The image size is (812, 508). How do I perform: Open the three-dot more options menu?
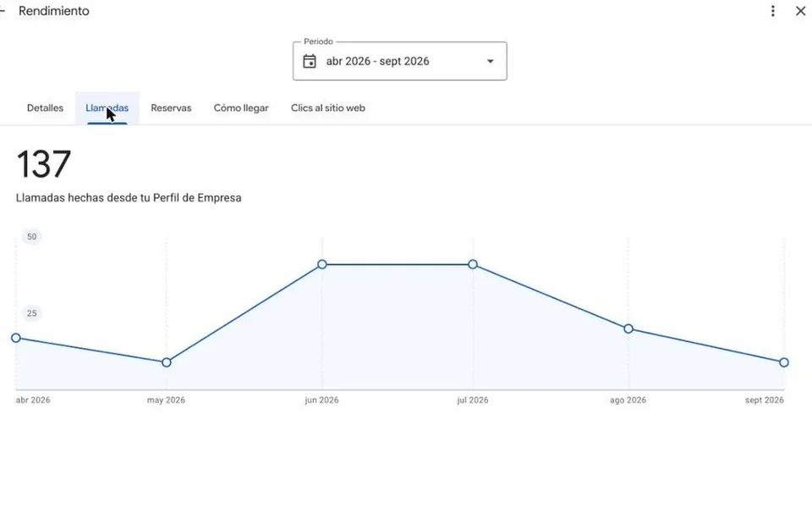tap(772, 11)
